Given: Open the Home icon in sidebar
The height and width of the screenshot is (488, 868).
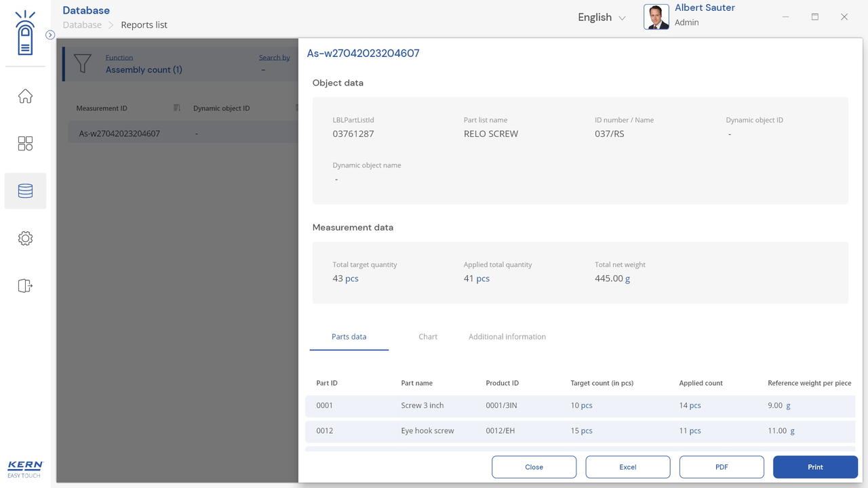Looking at the screenshot, I should coord(25,96).
